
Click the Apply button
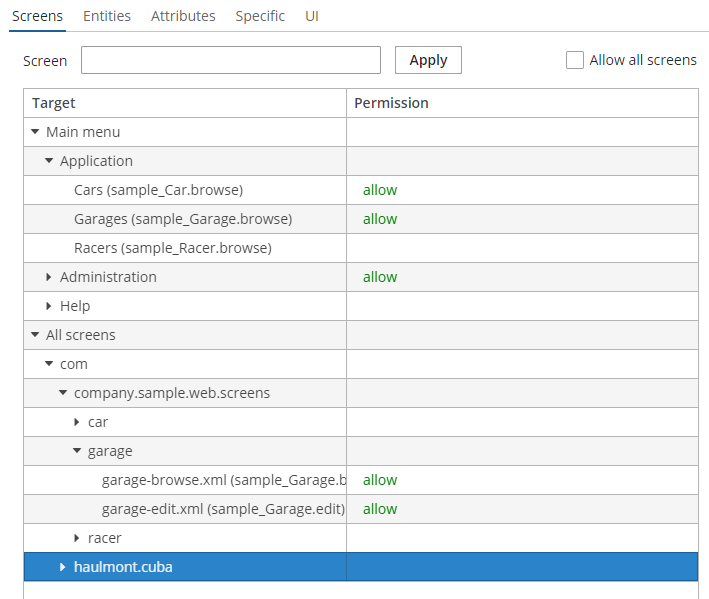tap(428, 60)
